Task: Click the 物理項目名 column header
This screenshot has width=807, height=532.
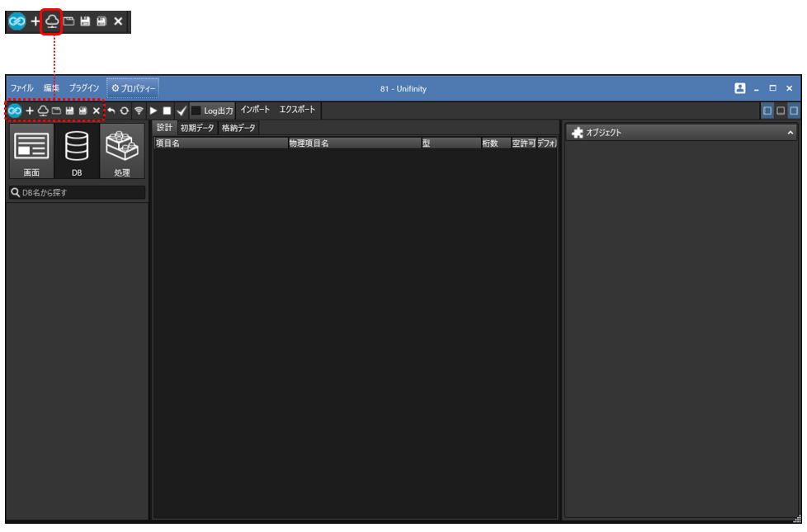Action: coord(355,144)
